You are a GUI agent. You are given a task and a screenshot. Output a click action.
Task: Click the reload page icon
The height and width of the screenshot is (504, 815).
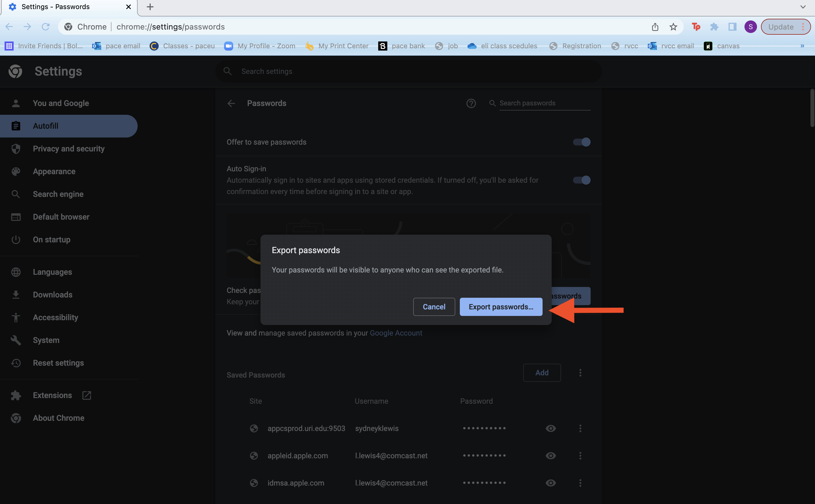[45, 27]
